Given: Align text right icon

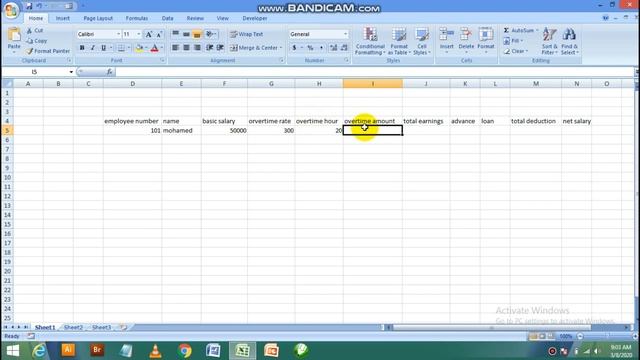Looking at the screenshot, I should pos(197,48).
